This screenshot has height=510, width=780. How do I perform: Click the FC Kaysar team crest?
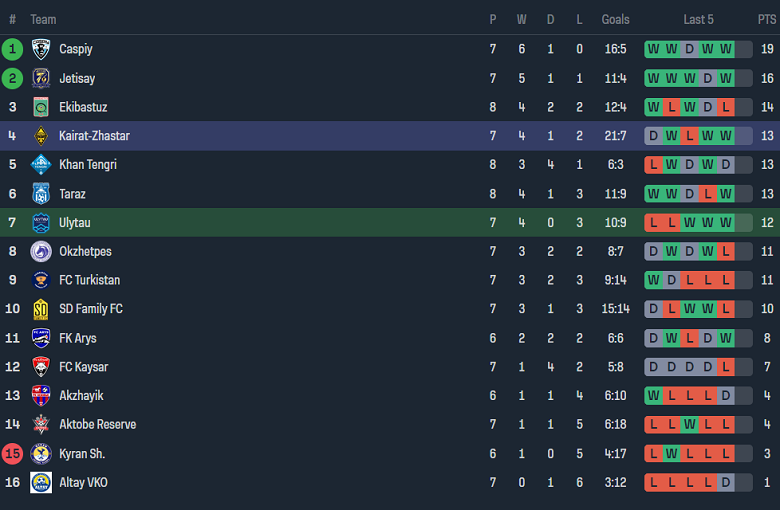tap(41, 367)
